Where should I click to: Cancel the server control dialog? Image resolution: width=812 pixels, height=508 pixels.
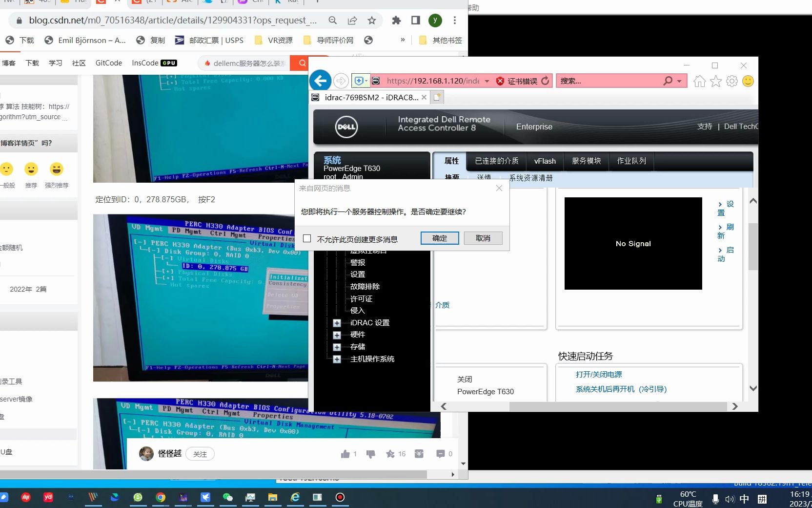click(483, 238)
